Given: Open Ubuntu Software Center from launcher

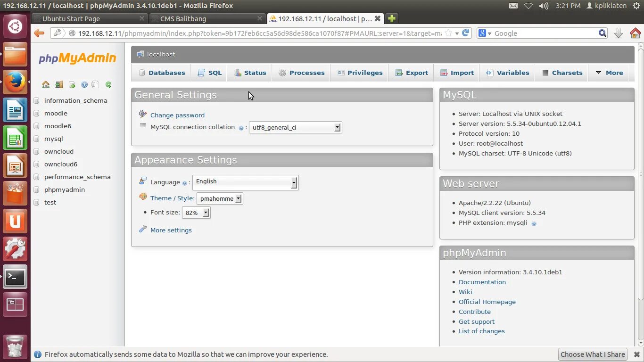Looking at the screenshot, I should [15, 194].
